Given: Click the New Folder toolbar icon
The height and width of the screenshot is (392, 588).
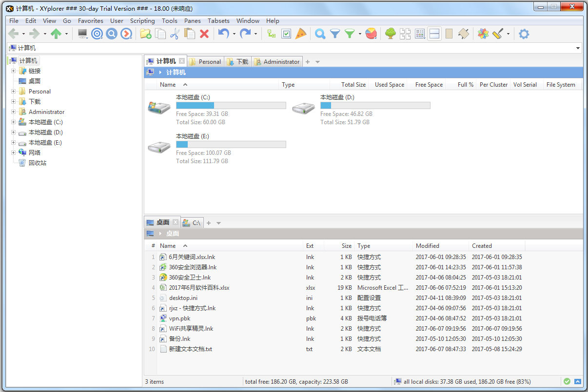Looking at the screenshot, I should click(145, 34).
